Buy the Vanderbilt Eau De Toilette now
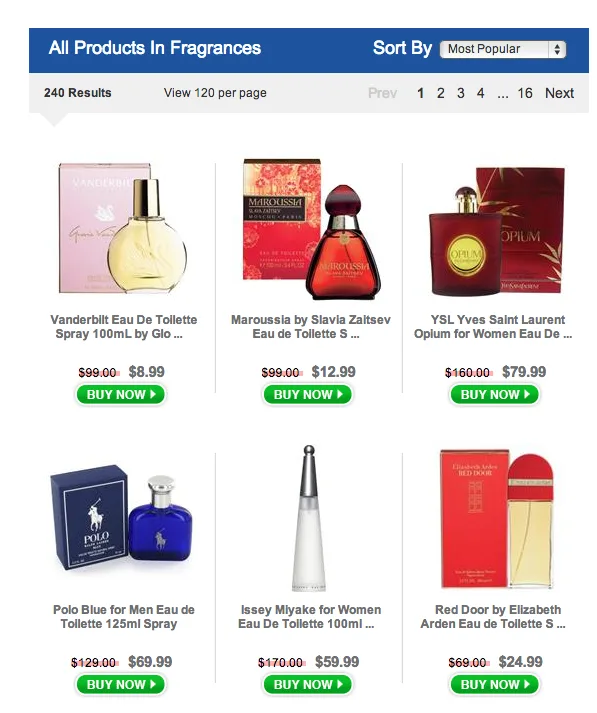Screen dimensions: 597x713 [x=120, y=394]
